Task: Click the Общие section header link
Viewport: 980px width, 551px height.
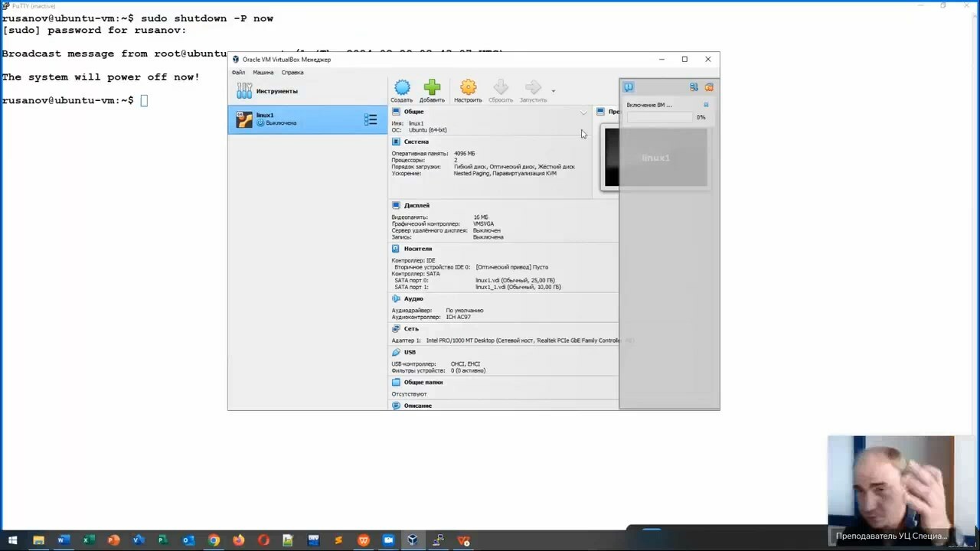Action: tap(414, 112)
